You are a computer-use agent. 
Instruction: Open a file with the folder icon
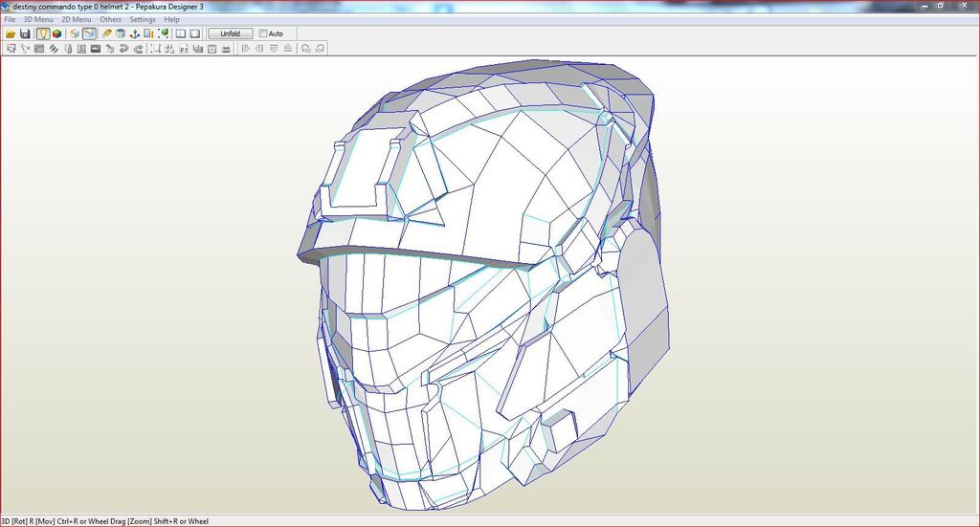click(11, 33)
